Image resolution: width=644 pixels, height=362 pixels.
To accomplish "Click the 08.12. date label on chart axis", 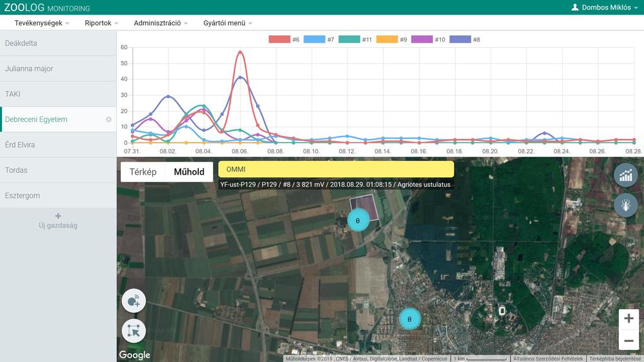I will [x=347, y=151].
